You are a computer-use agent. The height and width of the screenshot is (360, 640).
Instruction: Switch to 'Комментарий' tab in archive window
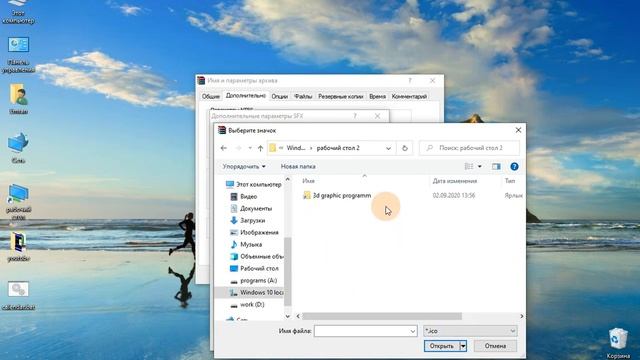pyautogui.click(x=409, y=97)
